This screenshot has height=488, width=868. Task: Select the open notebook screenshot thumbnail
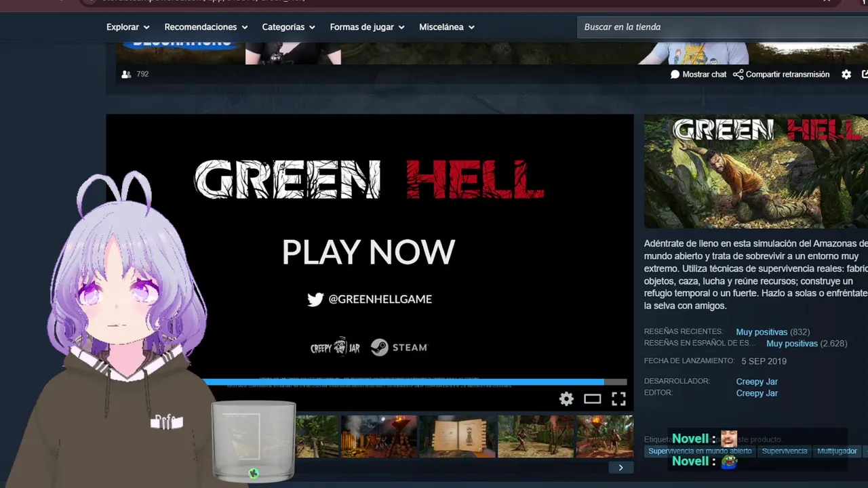[x=458, y=436]
